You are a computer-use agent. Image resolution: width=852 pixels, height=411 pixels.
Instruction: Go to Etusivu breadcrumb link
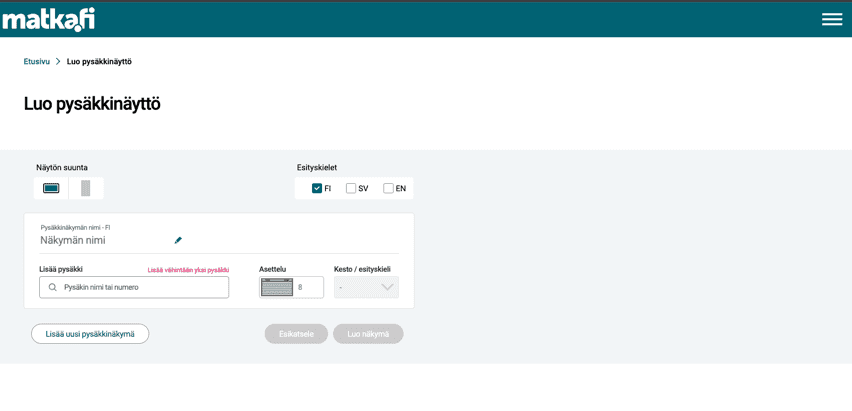[36, 61]
